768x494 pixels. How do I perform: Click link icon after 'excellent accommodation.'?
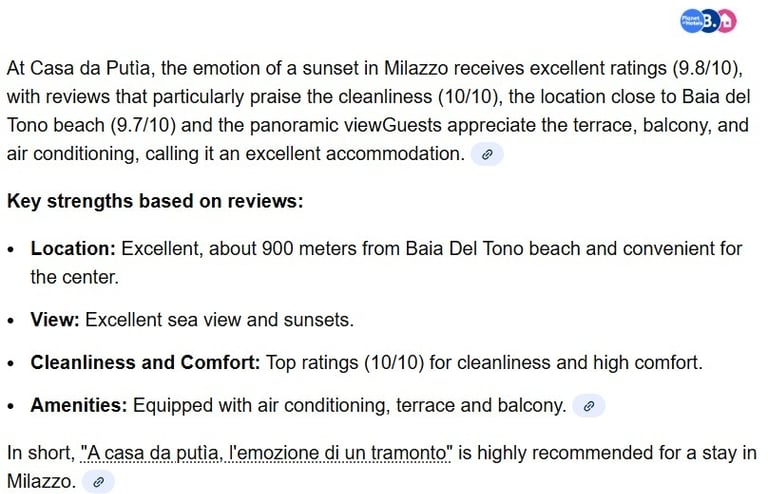coord(487,154)
